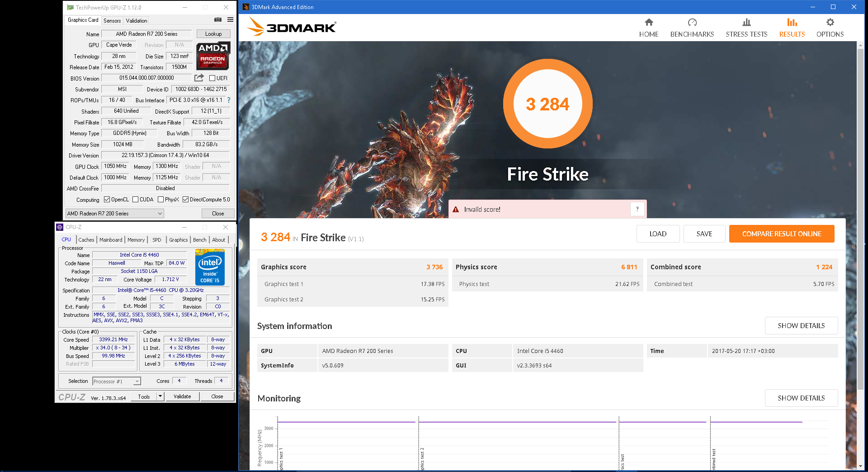Click the Graphics score value 3 736
Screen dimensions: 868x472
(434, 267)
